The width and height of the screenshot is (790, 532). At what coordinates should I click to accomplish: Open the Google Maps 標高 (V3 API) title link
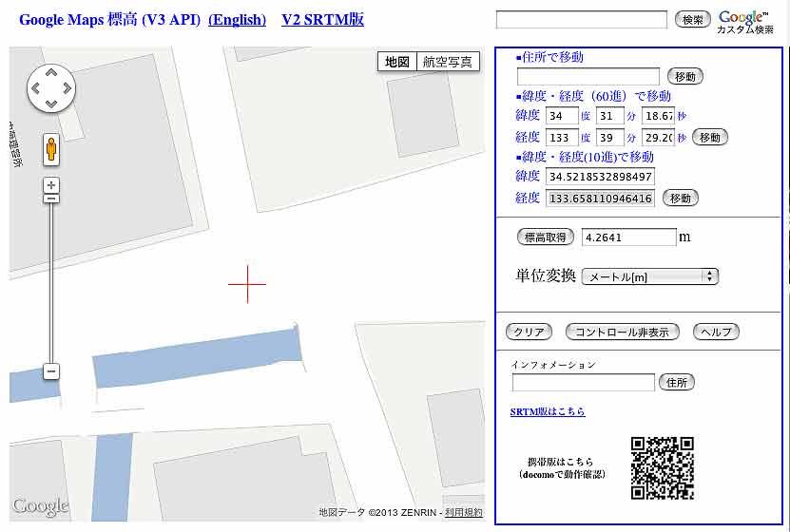[x=109, y=20]
